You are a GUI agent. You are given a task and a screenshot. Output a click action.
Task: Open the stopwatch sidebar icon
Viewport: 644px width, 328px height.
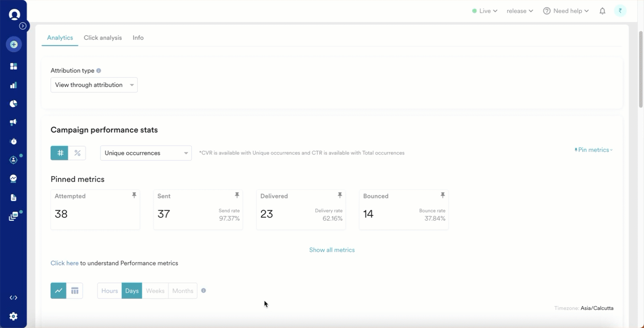[13, 141]
